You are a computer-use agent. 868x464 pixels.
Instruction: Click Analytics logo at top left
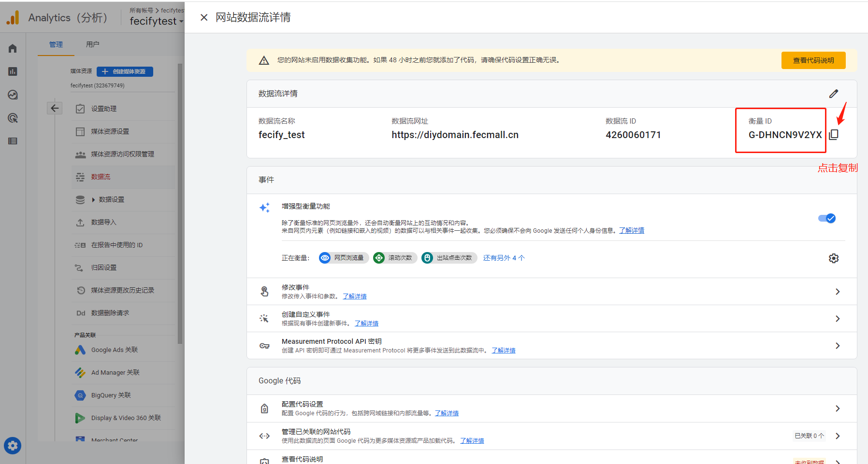(13, 18)
